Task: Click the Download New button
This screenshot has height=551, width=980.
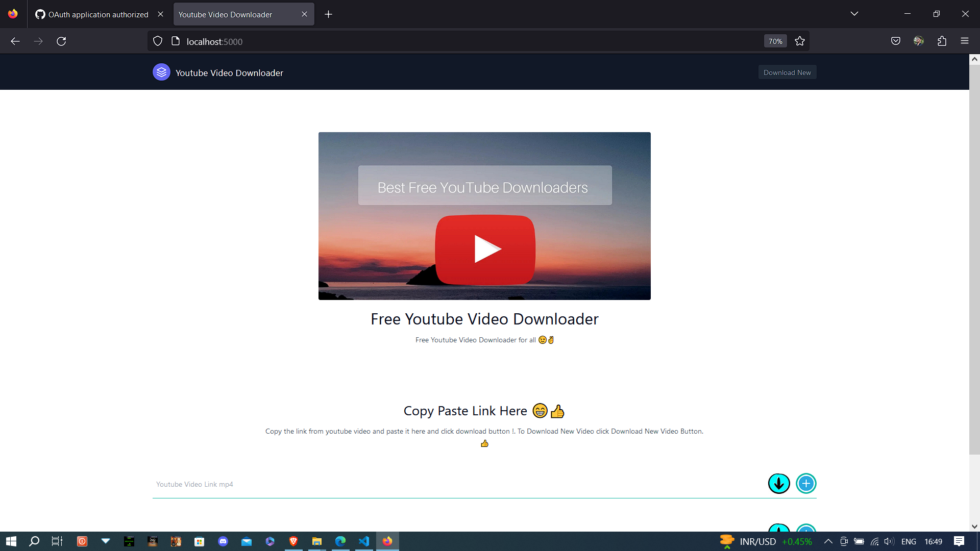Action: coord(787,72)
